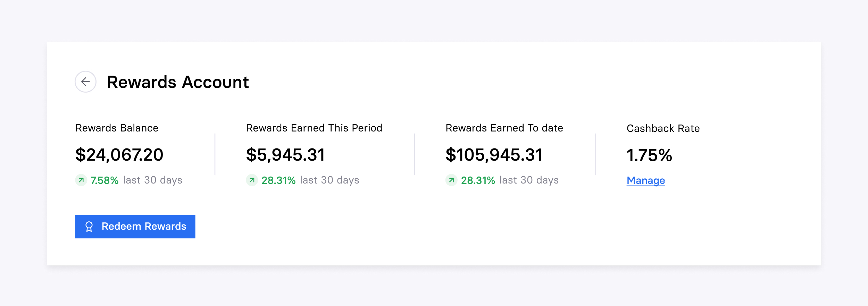Image resolution: width=868 pixels, height=306 pixels.
Task: Click the trend arrow under $105,945.31
Action: click(x=451, y=180)
